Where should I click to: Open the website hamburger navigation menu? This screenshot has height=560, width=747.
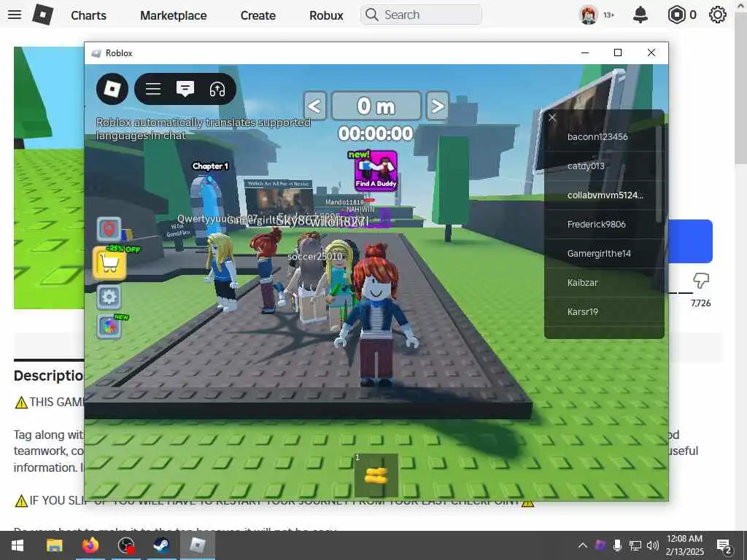(x=15, y=15)
